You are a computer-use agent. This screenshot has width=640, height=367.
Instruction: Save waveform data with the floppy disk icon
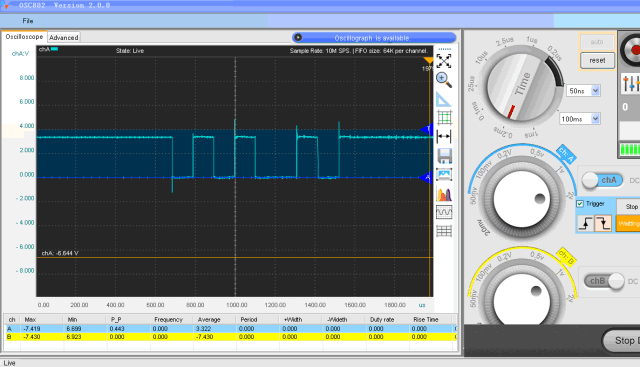pos(444,156)
